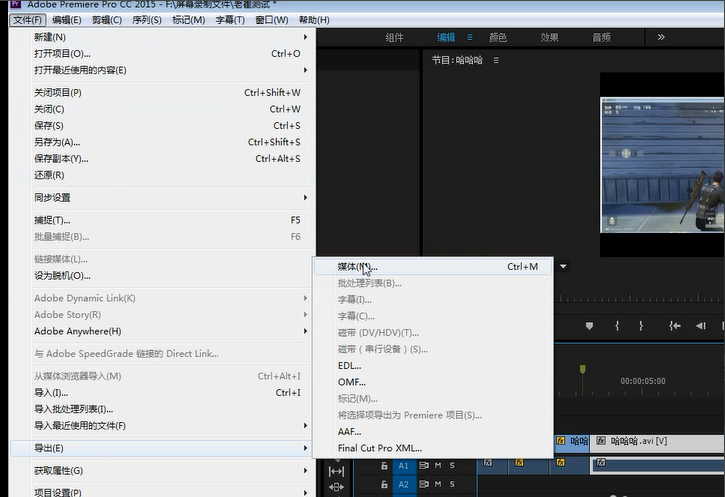Expand the workspace overflow chevron

[660, 38]
